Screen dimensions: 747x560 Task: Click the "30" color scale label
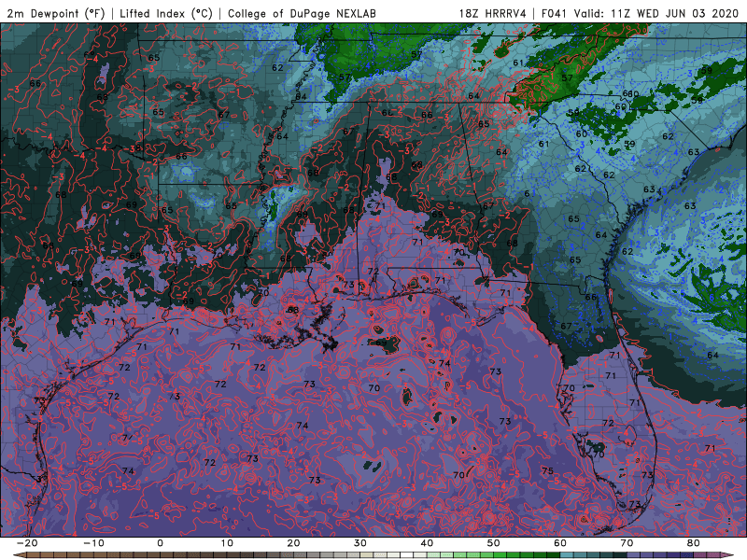pyautogui.click(x=360, y=543)
